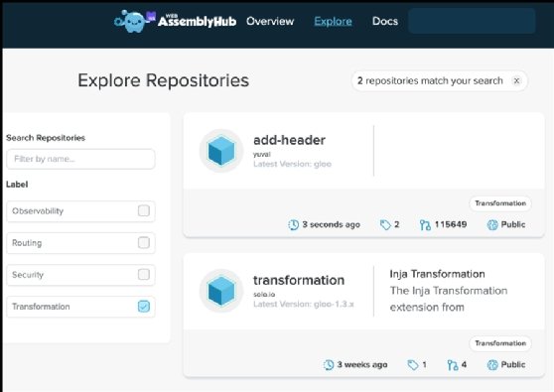Click the clock icon beside '3 seconds ago'
This screenshot has height=392, width=554.
[293, 224]
